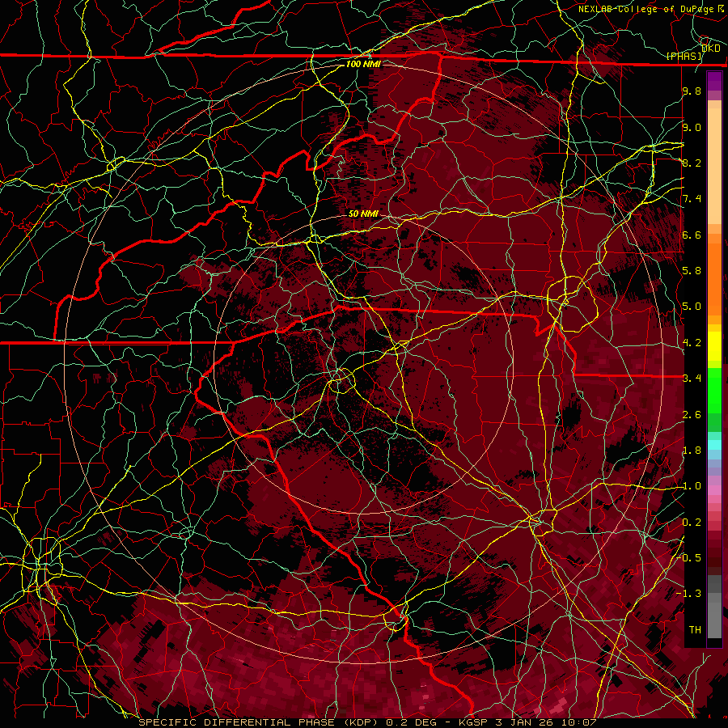This screenshot has height=728, width=728.
Task: Click the 1.0 scale value
Action: (x=692, y=486)
